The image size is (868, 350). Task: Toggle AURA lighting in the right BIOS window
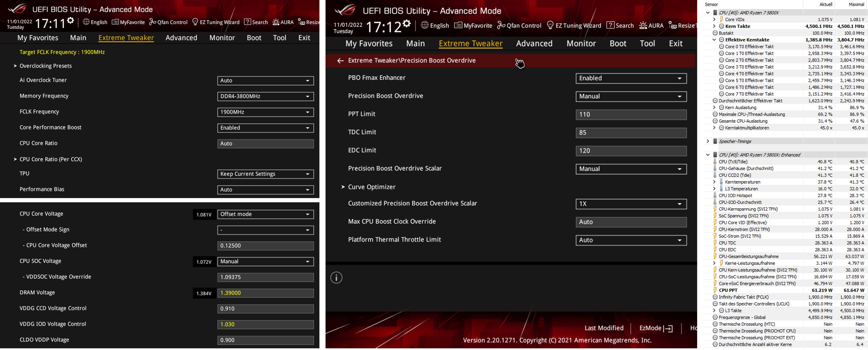point(651,26)
